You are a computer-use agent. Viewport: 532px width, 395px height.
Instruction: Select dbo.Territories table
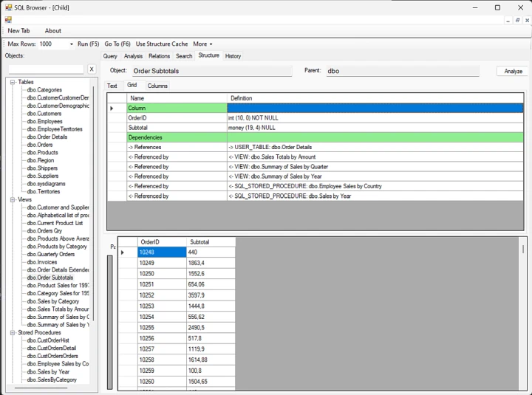click(44, 191)
